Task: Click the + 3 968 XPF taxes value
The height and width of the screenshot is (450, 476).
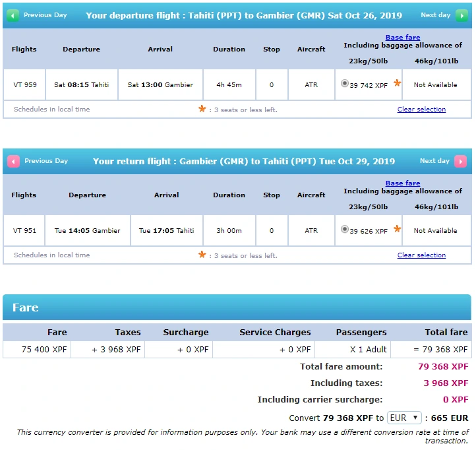Action: click(116, 350)
